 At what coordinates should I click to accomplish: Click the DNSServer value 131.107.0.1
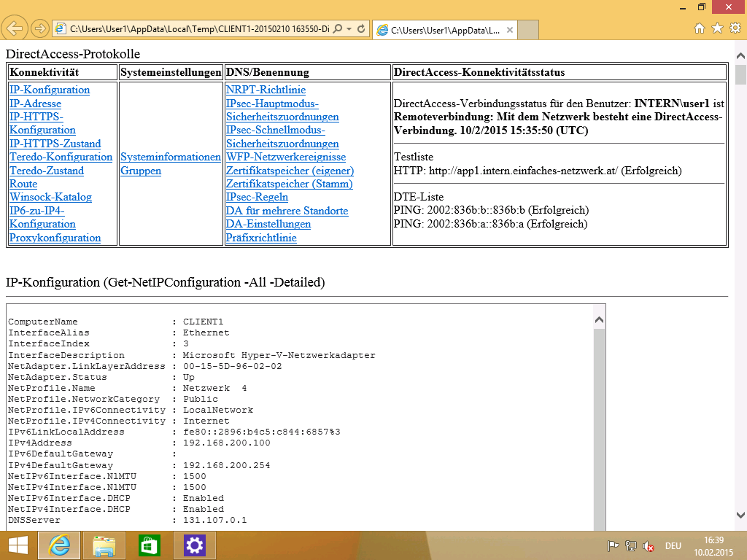click(x=215, y=520)
